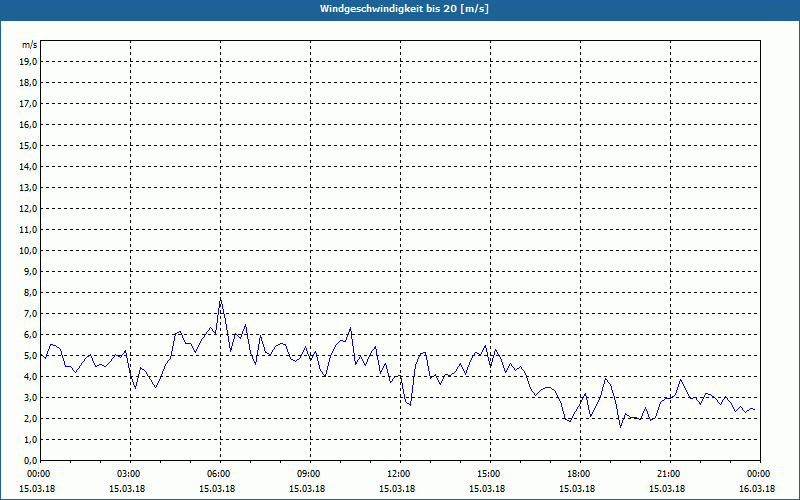Select the 10,0 y-axis value

[x=29, y=251]
